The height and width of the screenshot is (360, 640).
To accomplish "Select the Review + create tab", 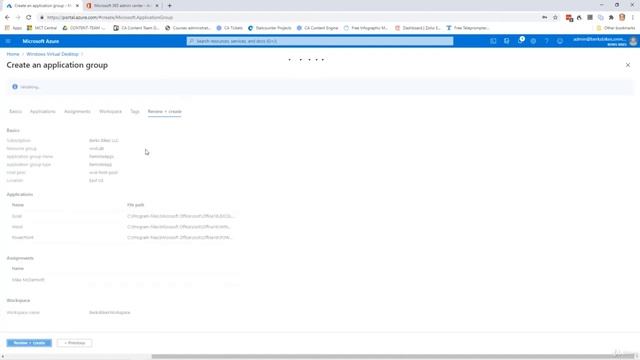I will point(164,111).
